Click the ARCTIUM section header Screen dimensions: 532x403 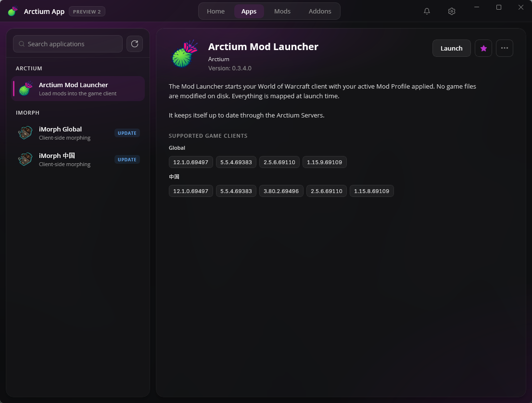coord(29,68)
